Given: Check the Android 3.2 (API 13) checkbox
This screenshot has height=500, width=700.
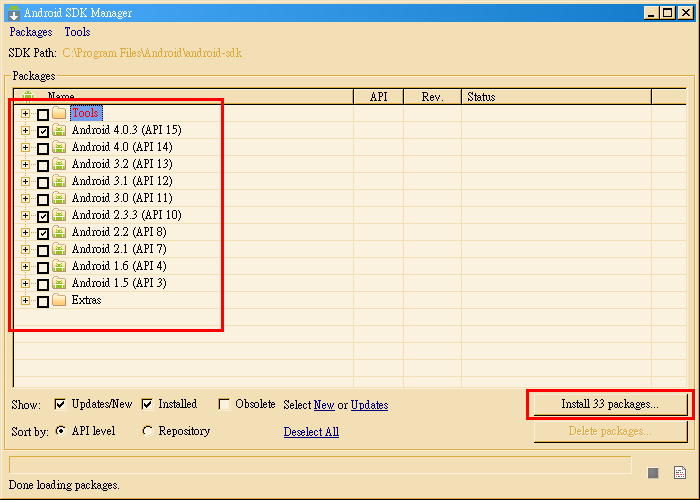Looking at the screenshot, I should pos(43,166).
